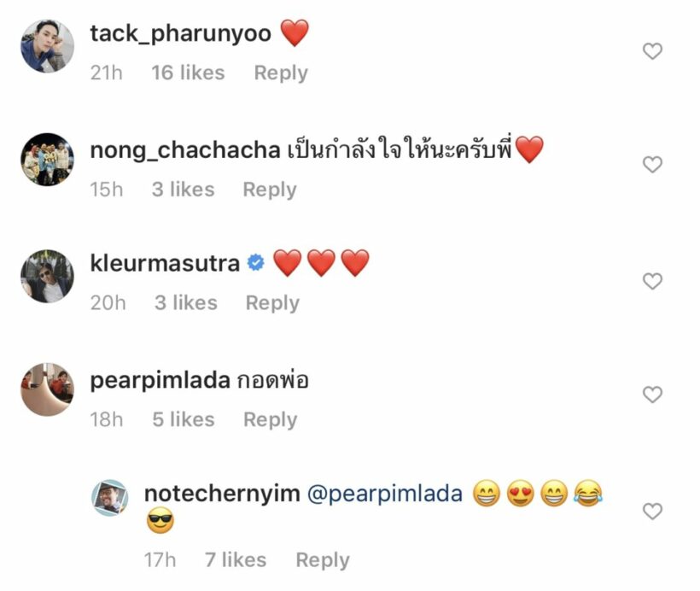The height and width of the screenshot is (591, 700).
Task: Like tack_pharunyoo's comment with the heart
Action: coord(652,51)
